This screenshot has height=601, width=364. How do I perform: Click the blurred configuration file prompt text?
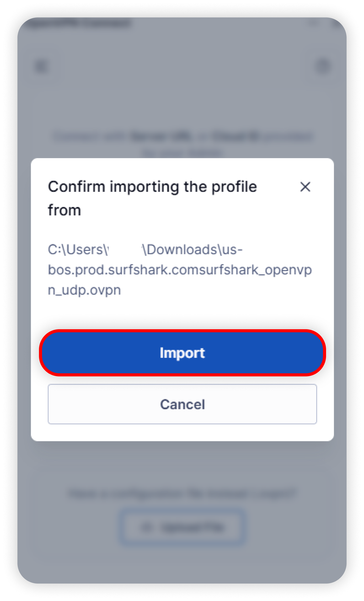182,494
